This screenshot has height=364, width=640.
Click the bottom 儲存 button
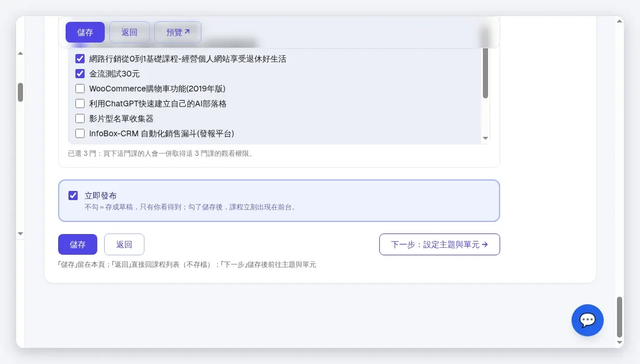pos(78,244)
